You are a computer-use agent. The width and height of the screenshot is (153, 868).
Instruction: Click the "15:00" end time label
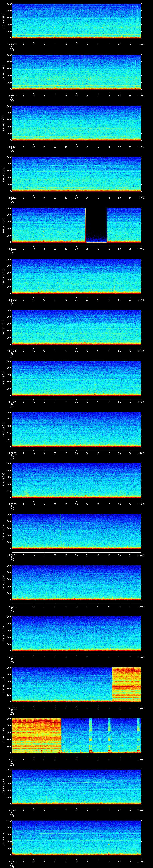[x=141, y=44]
